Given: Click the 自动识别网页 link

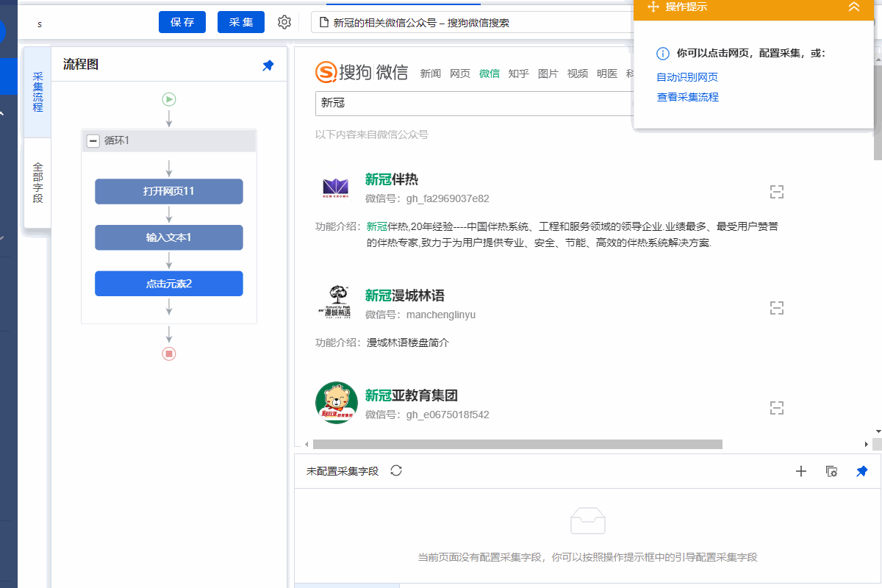Looking at the screenshot, I should click(687, 77).
